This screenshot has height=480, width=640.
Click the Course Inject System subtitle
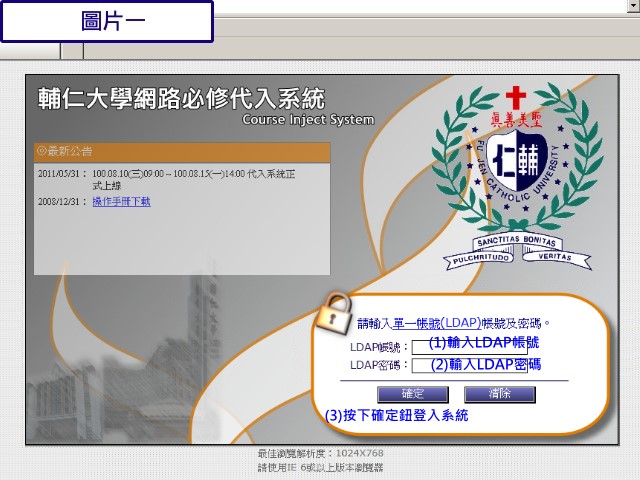click(x=308, y=120)
